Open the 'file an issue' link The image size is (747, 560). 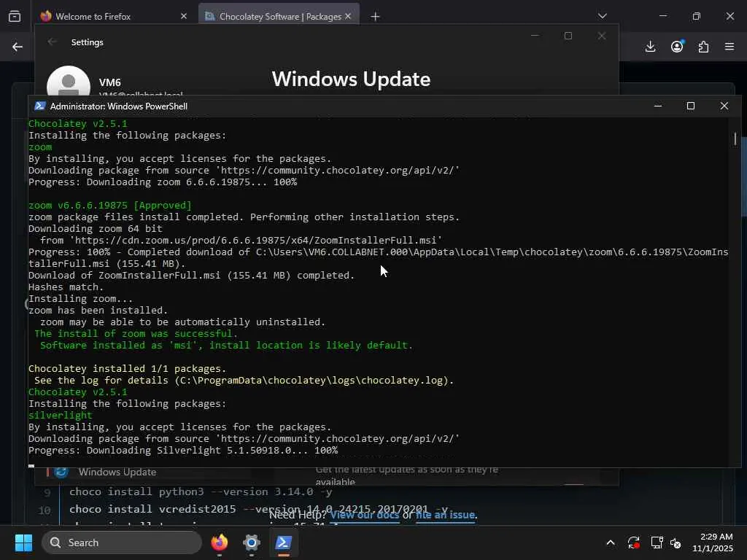tap(445, 515)
